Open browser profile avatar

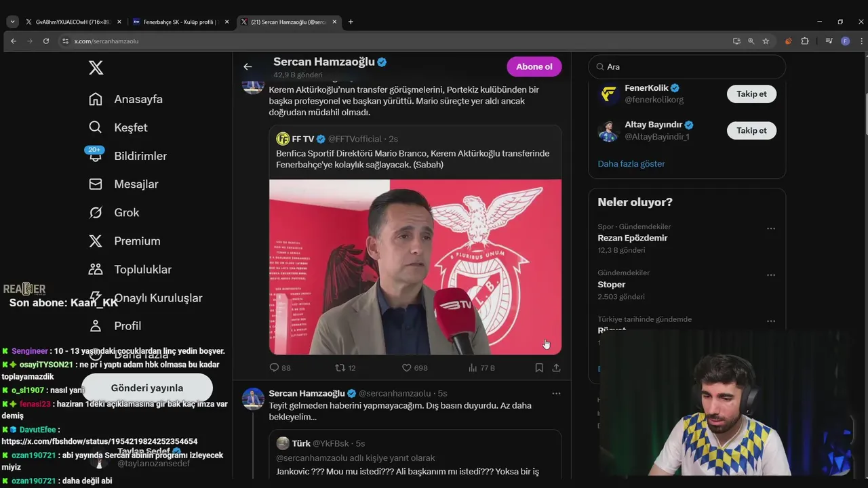coord(845,41)
